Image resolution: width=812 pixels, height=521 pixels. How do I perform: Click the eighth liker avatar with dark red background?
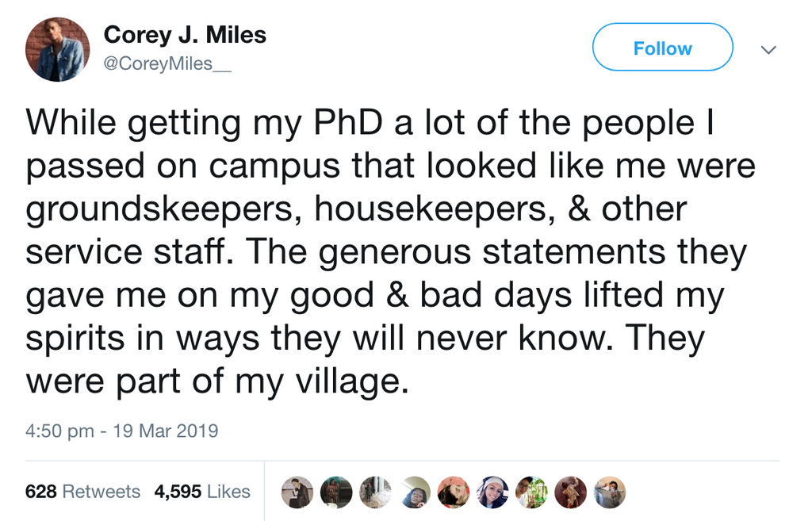[570, 492]
